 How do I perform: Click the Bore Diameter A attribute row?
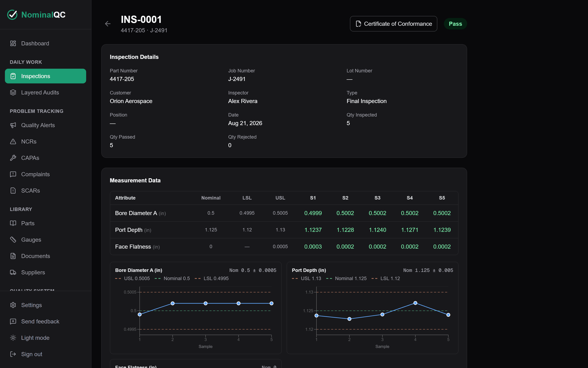pyautogui.click(x=284, y=213)
